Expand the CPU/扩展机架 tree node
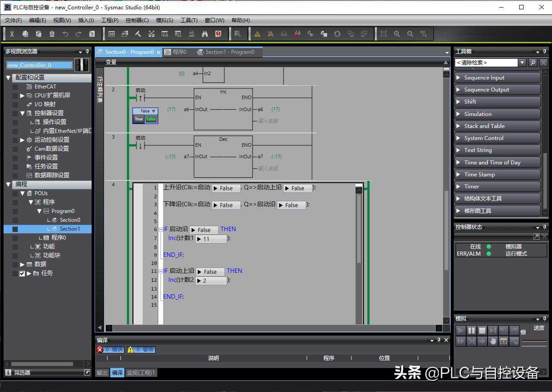This screenshot has height=392, width=552. click(22, 96)
